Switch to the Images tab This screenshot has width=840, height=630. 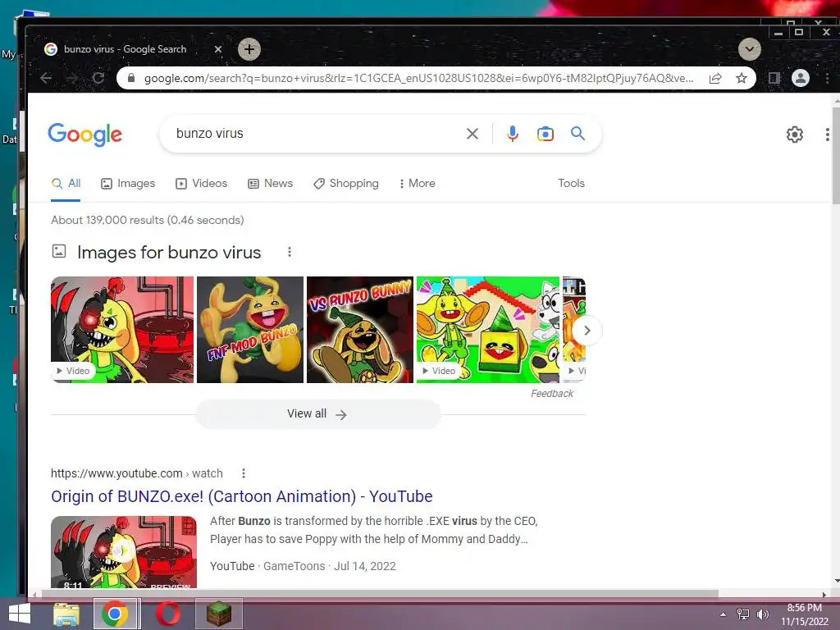click(128, 183)
